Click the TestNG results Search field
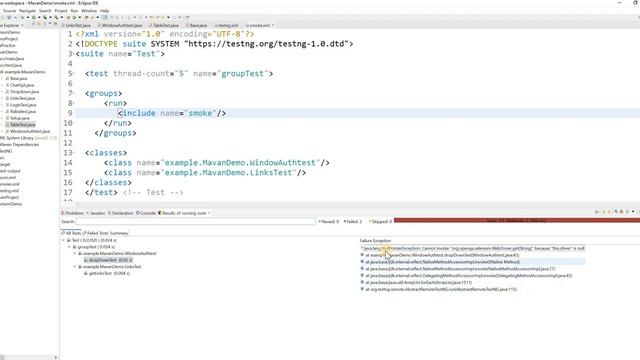640x360 pixels. pos(196,221)
